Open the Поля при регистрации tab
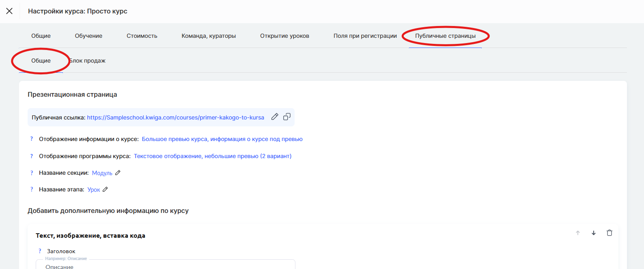The height and width of the screenshot is (269, 644). point(365,36)
